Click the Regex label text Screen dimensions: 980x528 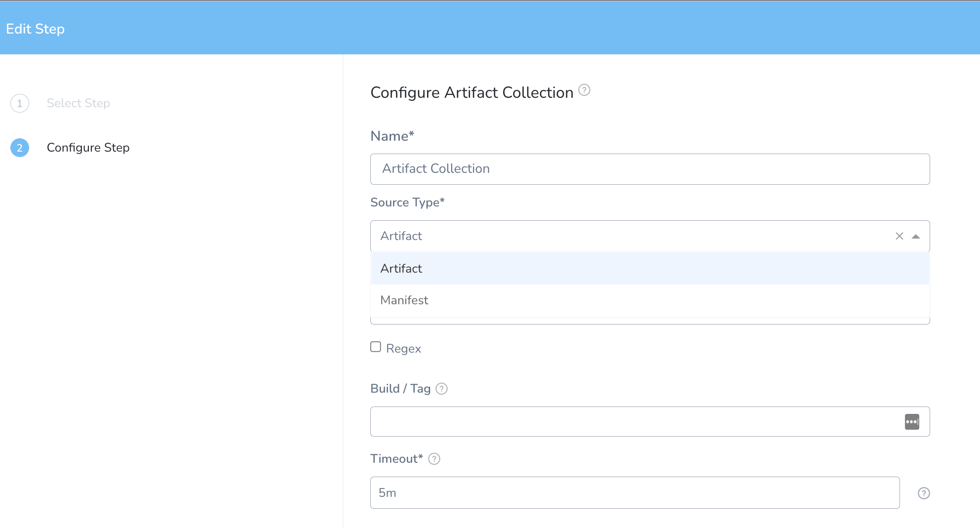pos(403,349)
